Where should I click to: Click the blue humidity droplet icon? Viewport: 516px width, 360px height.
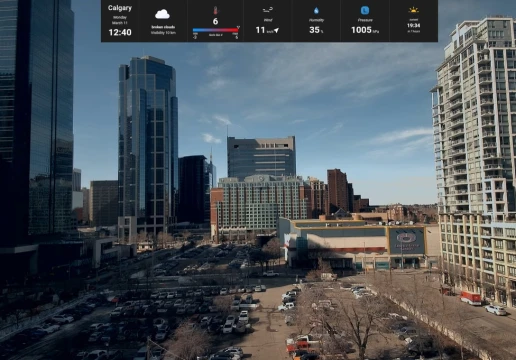tap(316, 11)
